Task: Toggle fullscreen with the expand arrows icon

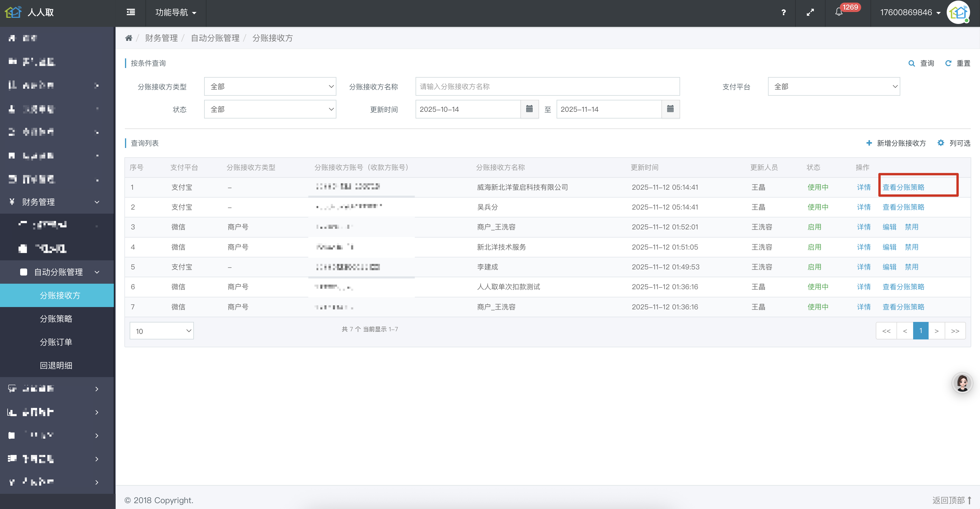Action: tap(810, 13)
